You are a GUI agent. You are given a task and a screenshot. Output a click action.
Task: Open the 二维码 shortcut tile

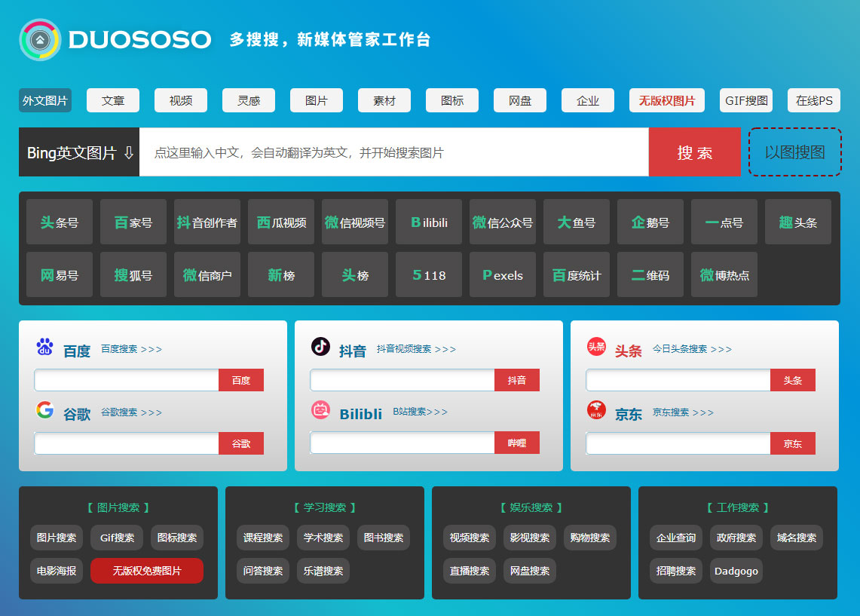pyautogui.click(x=650, y=274)
